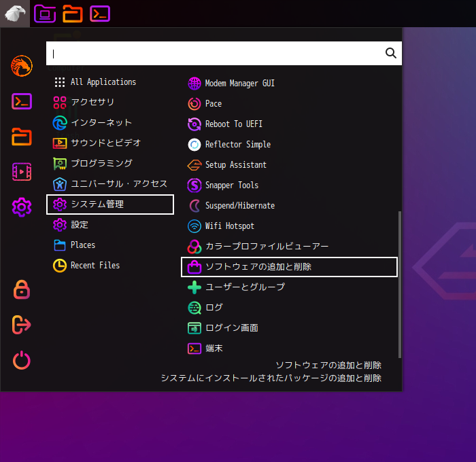Click the application list scrollbar
Screen dimensions: 476x462
(x=400, y=285)
